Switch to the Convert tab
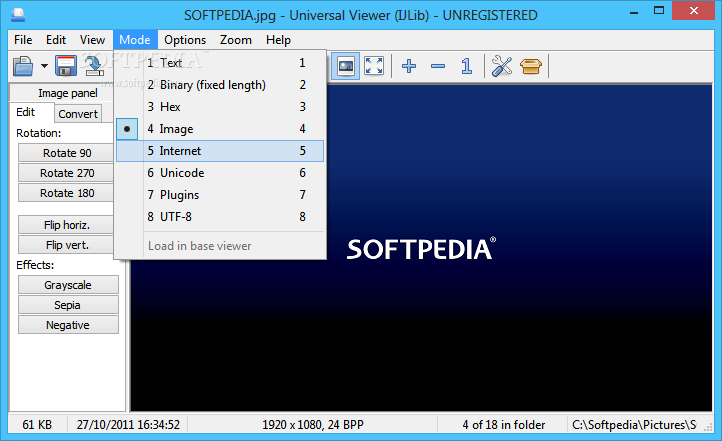 (78, 114)
